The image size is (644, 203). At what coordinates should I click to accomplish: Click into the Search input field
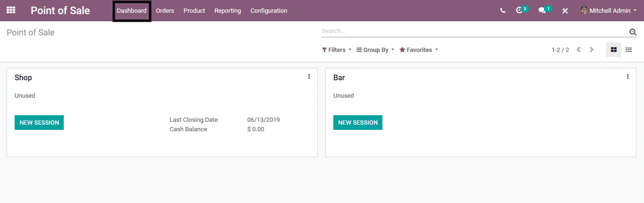472,31
